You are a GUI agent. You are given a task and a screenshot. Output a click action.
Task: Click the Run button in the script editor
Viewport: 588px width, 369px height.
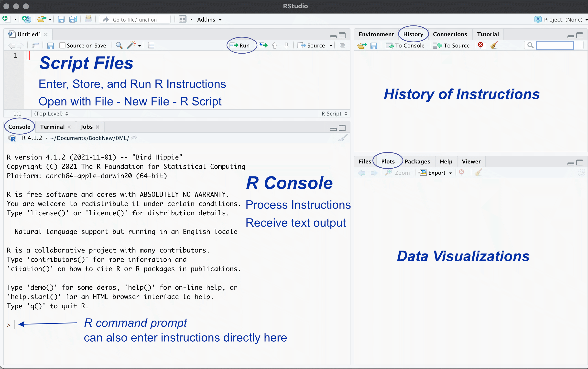[241, 46]
